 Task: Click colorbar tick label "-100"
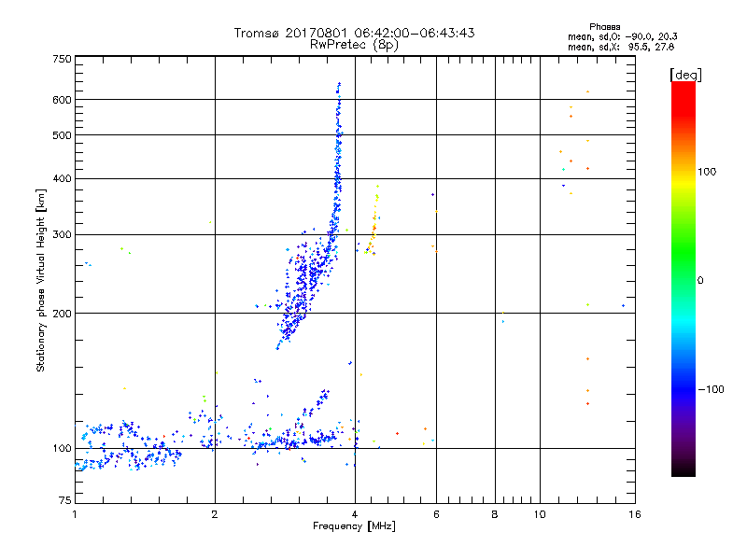tap(712, 389)
